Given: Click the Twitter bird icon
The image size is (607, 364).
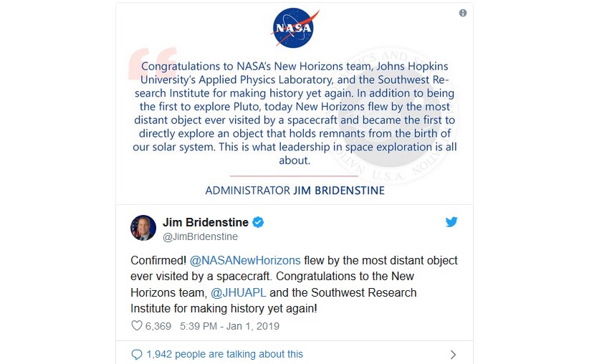Looking at the screenshot, I should [451, 222].
